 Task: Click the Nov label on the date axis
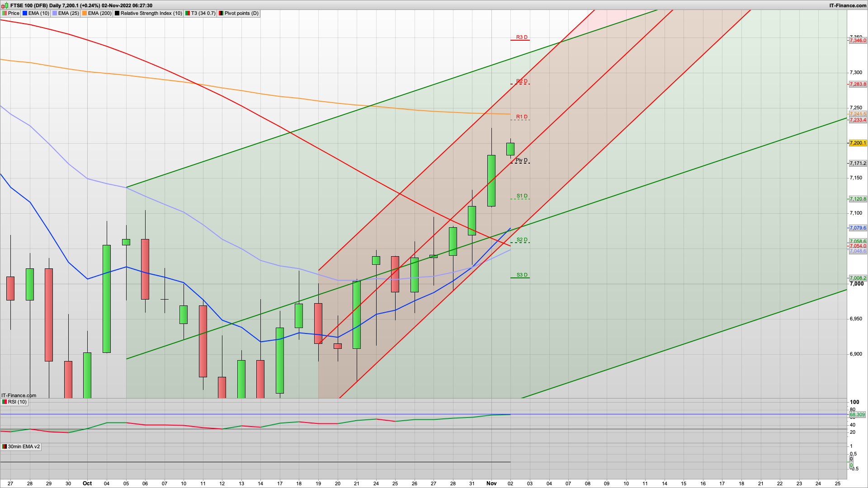point(491,483)
